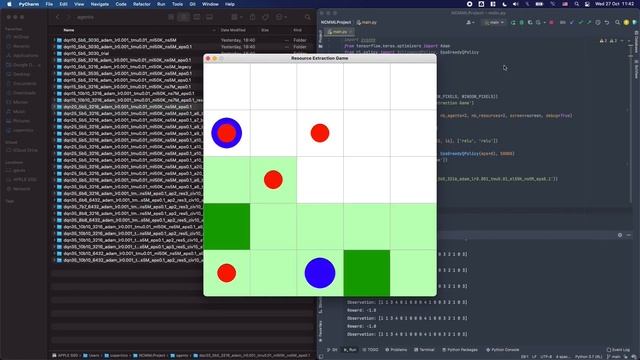Click the red Stop button in toolbar
The width and height of the screenshot is (640, 360).
tap(551, 22)
